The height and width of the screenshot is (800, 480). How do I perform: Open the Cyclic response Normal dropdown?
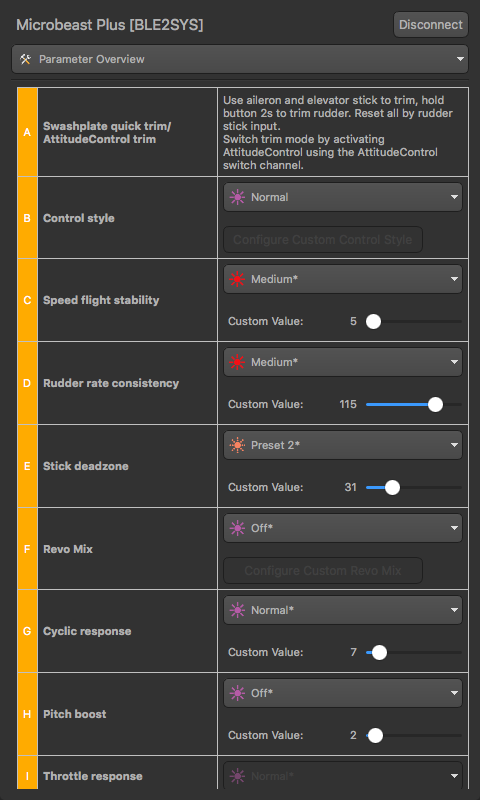[343, 610]
